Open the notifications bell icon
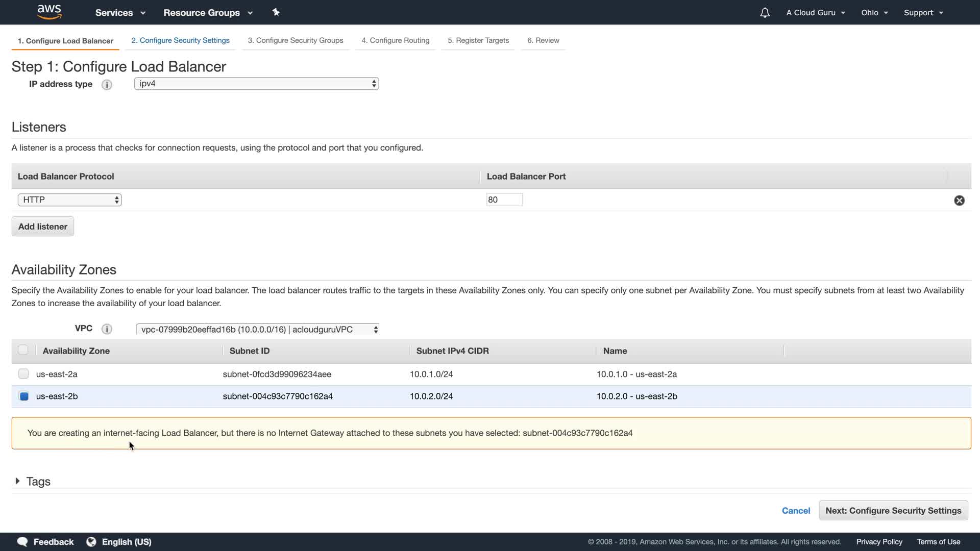This screenshot has width=980, height=551. (764, 13)
